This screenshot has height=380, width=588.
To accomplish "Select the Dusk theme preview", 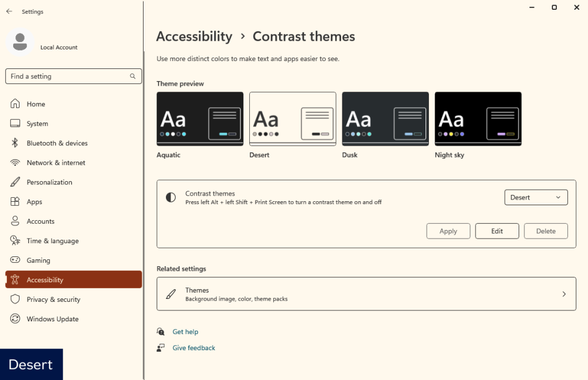I will click(385, 118).
